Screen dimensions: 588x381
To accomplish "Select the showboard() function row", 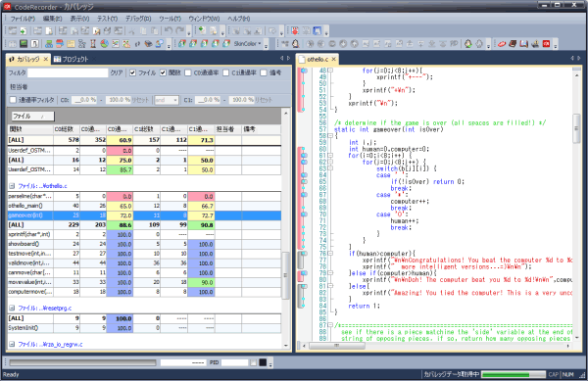I will tap(144, 244).
